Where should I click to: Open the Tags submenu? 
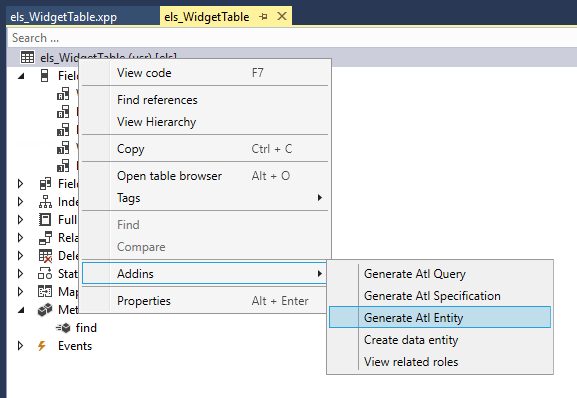[205, 198]
